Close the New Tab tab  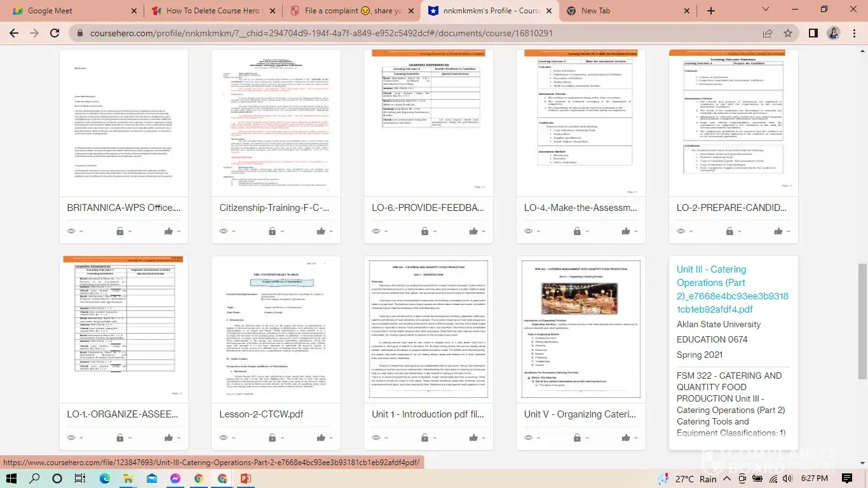[687, 11]
